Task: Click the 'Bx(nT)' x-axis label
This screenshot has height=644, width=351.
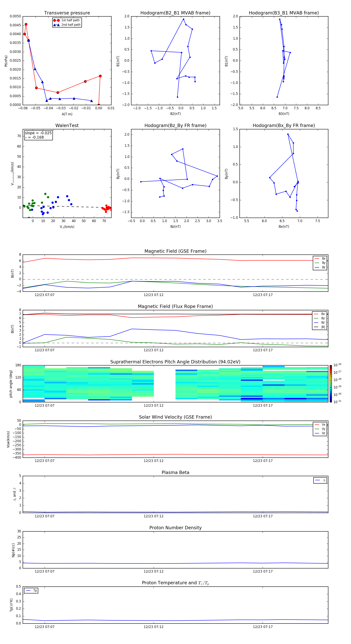Action: pos(284,227)
